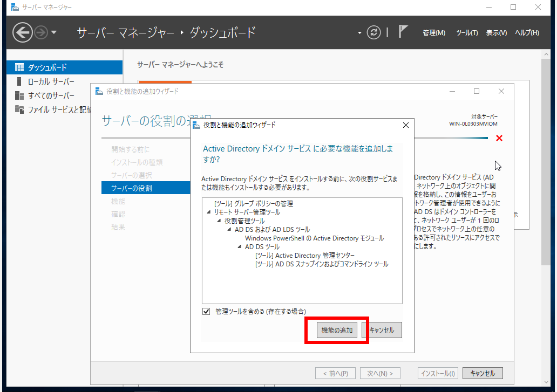Click 次へ(N) > wizard button
The height and width of the screenshot is (392, 557).
(380, 373)
